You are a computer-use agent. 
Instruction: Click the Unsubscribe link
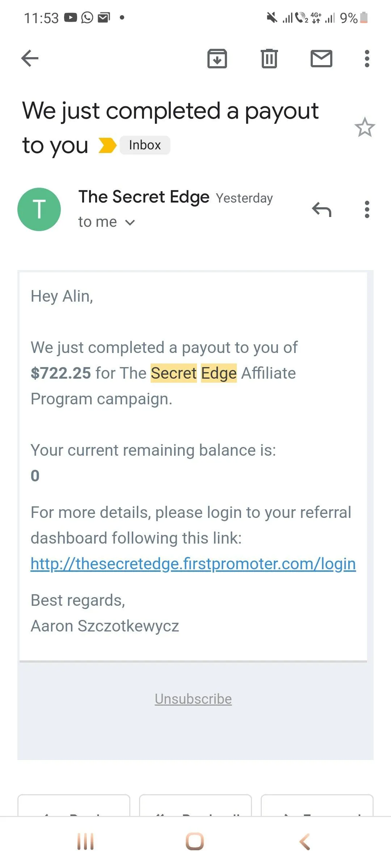pos(193,699)
